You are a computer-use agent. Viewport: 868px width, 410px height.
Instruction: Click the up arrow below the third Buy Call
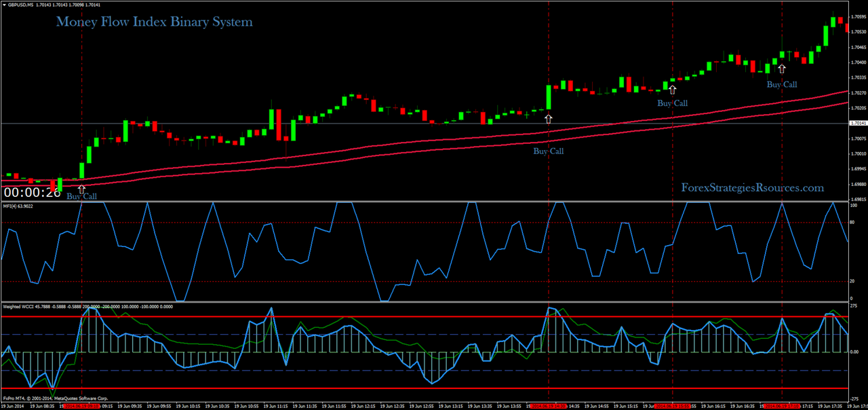click(672, 89)
